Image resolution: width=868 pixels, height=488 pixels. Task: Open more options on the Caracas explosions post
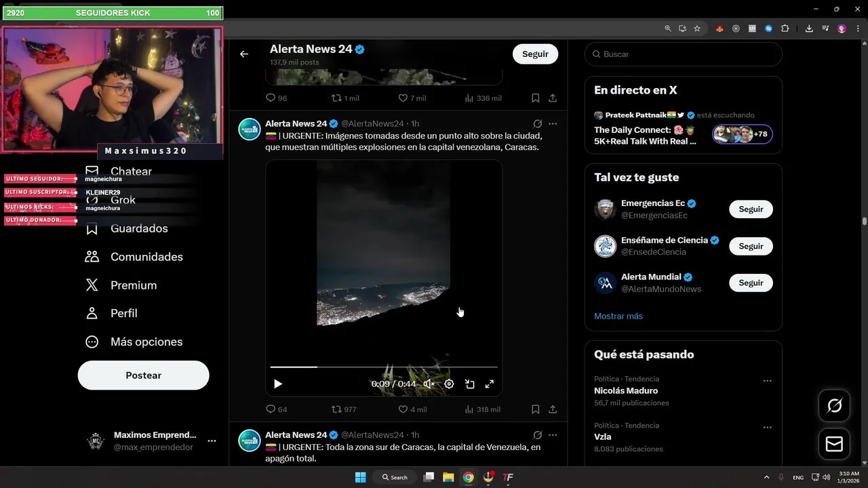553,124
